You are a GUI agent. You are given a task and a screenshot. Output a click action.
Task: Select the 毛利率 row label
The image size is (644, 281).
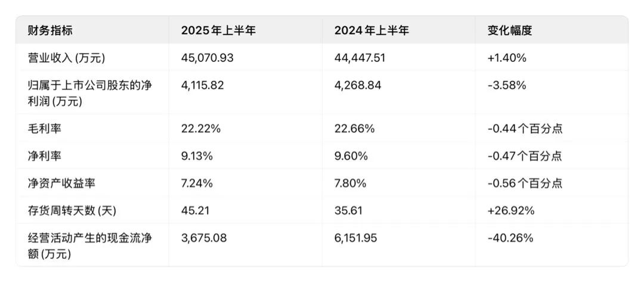point(45,129)
